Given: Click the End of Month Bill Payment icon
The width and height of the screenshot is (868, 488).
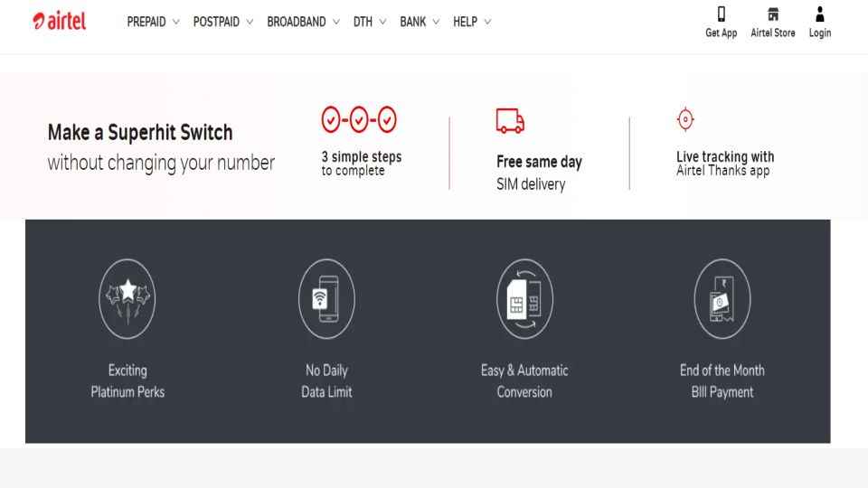Looking at the screenshot, I should (722, 299).
